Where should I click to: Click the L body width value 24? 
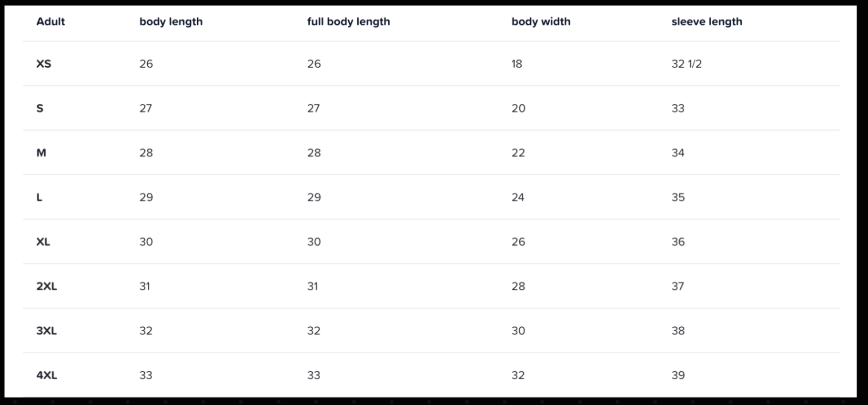pos(518,197)
